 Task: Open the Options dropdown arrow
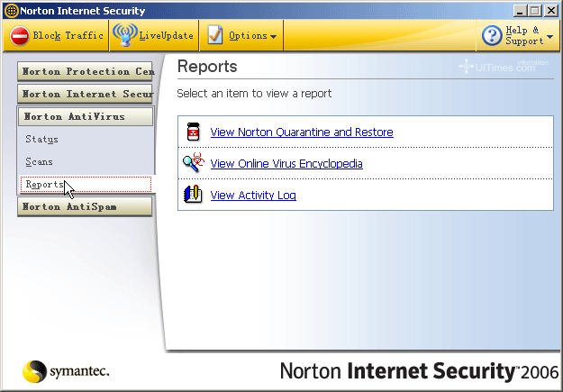(273, 37)
